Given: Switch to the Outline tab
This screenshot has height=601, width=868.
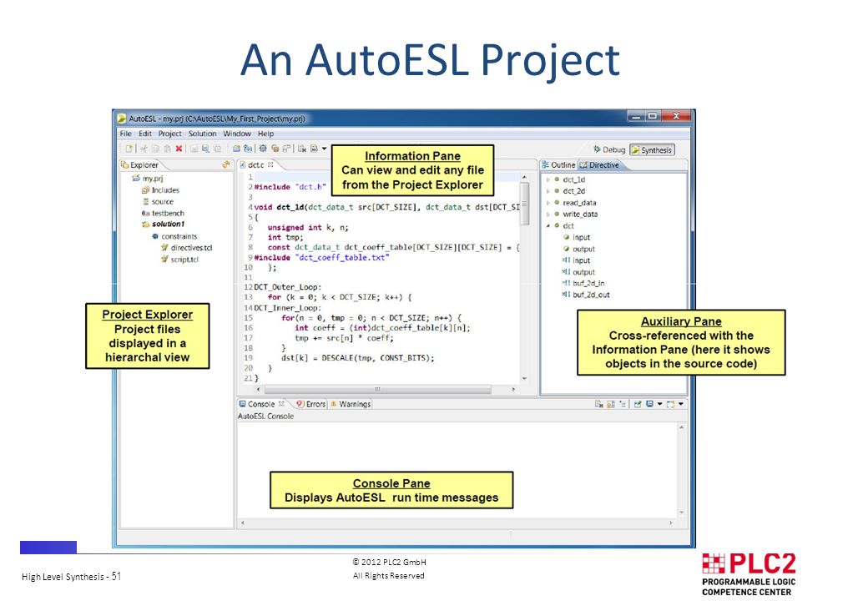Looking at the screenshot, I should click(558, 165).
